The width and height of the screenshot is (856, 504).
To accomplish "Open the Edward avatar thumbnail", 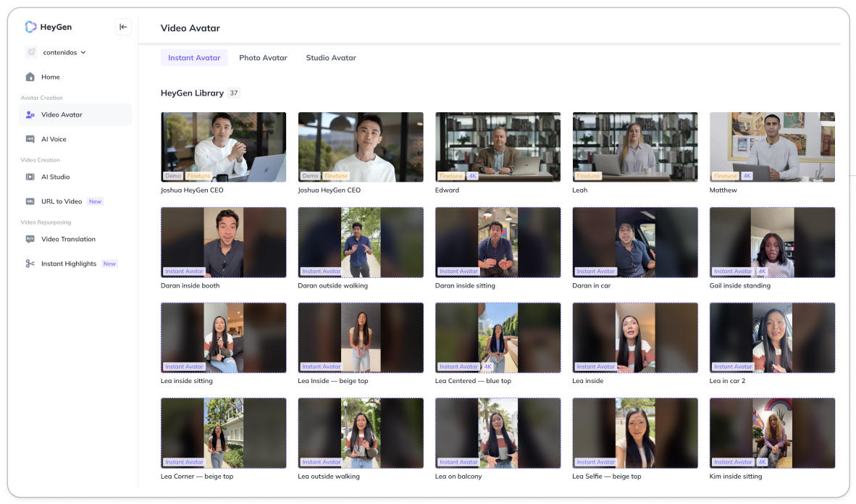I will 498,146.
